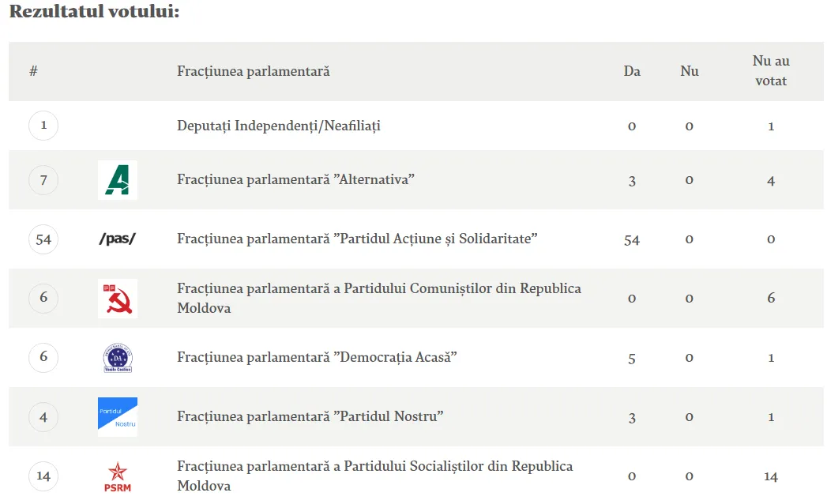Click the 54 Da votes cell
The width and height of the screenshot is (827, 504).
(x=632, y=239)
